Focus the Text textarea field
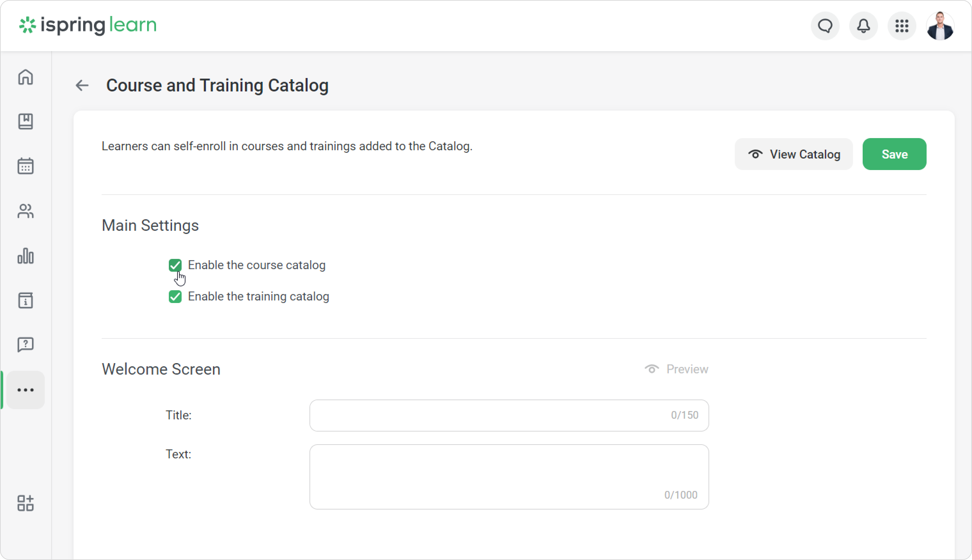 pos(509,477)
